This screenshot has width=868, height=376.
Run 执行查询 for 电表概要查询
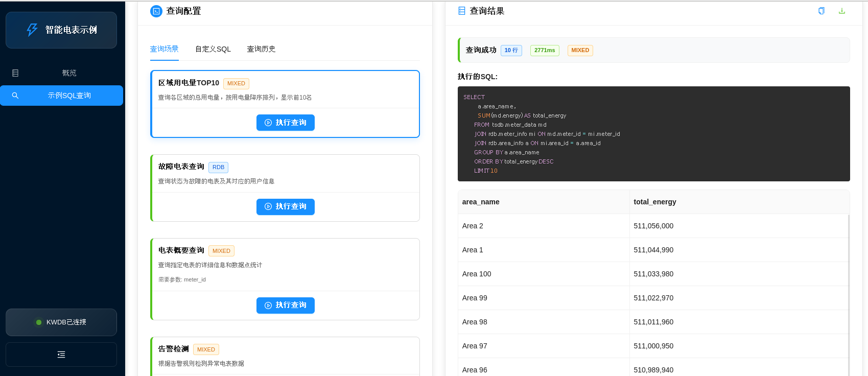coord(286,306)
